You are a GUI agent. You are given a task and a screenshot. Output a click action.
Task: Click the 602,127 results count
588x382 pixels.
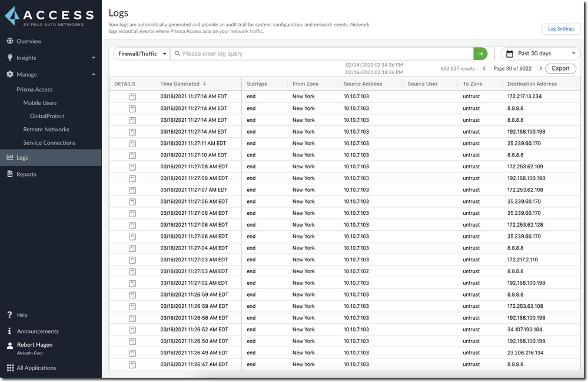click(457, 69)
